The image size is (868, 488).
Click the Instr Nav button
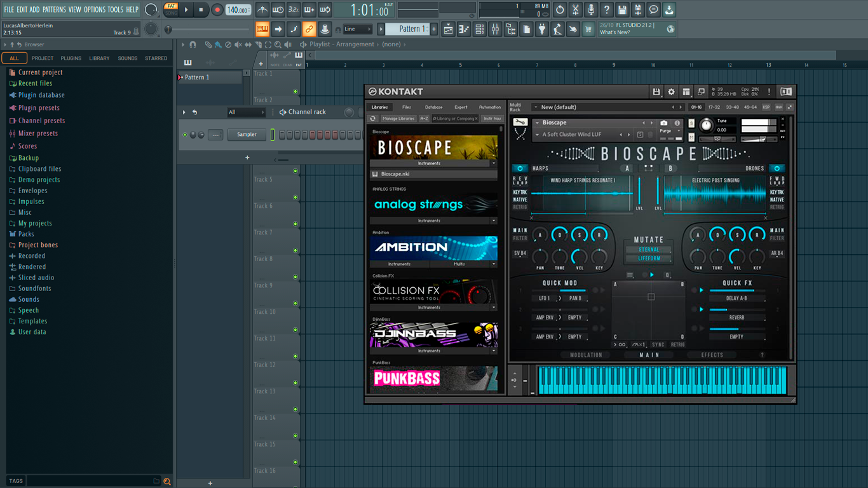pyautogui.click(x=492, y=118)
